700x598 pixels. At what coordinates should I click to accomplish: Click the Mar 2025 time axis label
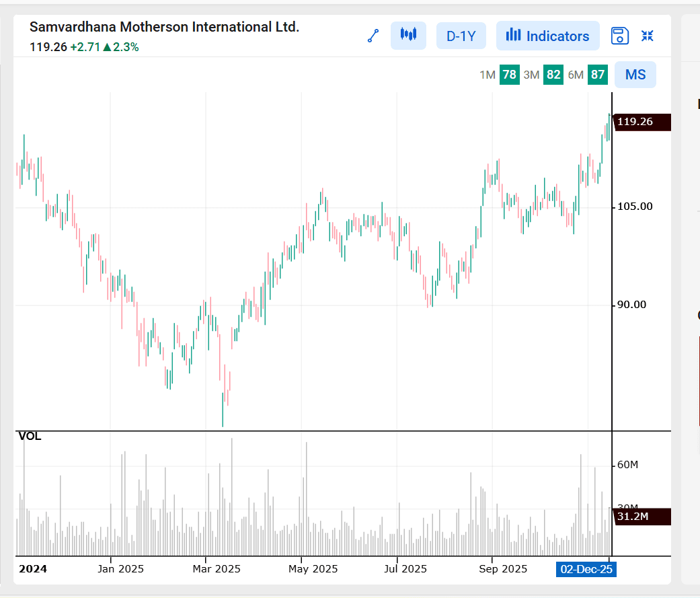click(x=217, y=569)
